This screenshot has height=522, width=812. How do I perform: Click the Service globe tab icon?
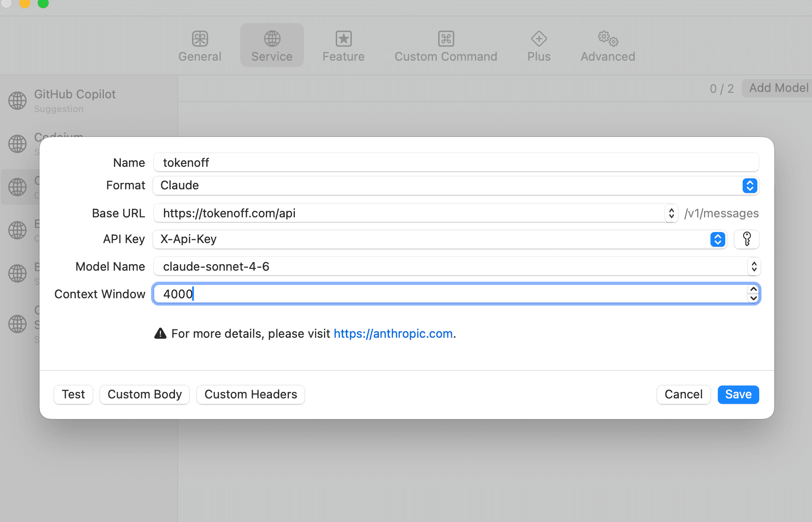(x=272, y=39)
